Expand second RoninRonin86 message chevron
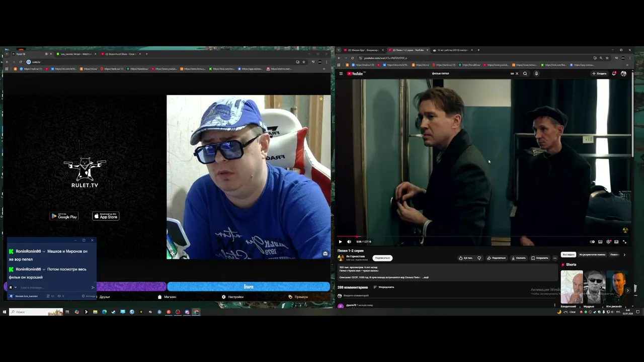The image size is (644, 362). coord(44,269)
